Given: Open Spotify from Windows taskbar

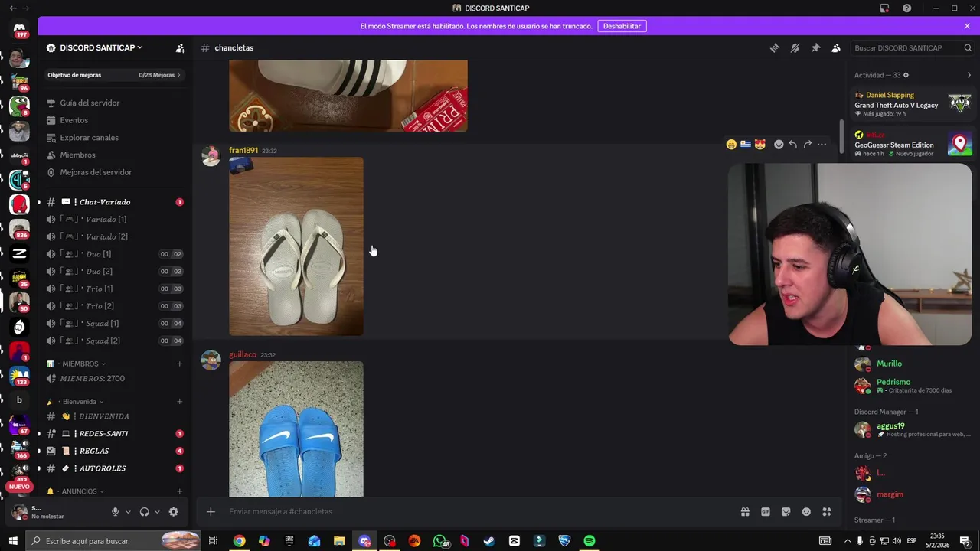Looking at the screenshot, I should tap(590, 541).
